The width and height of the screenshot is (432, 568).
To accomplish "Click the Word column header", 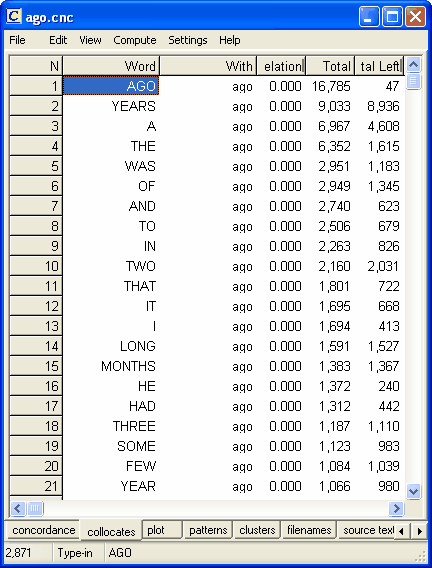I will [111, 66].
